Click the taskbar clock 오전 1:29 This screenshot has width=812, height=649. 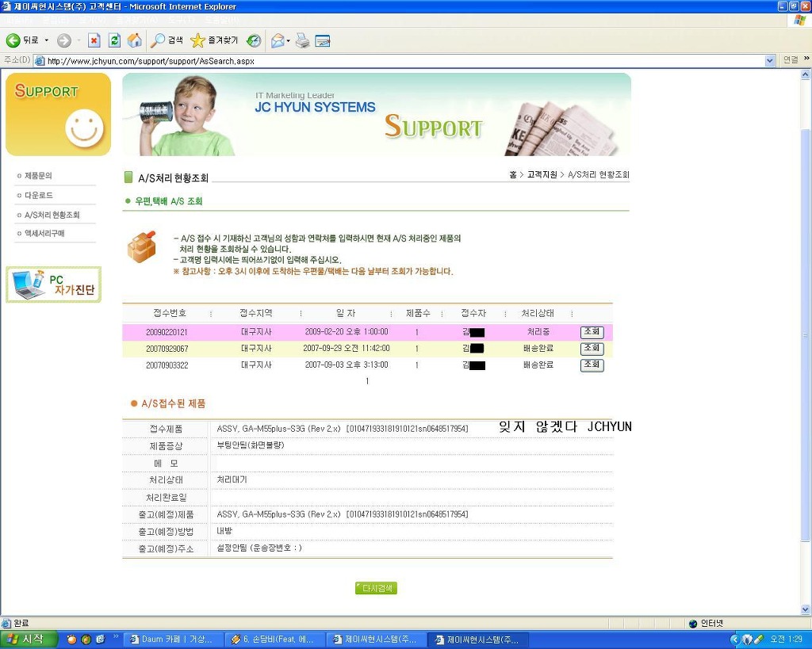(x=786, y=639)
